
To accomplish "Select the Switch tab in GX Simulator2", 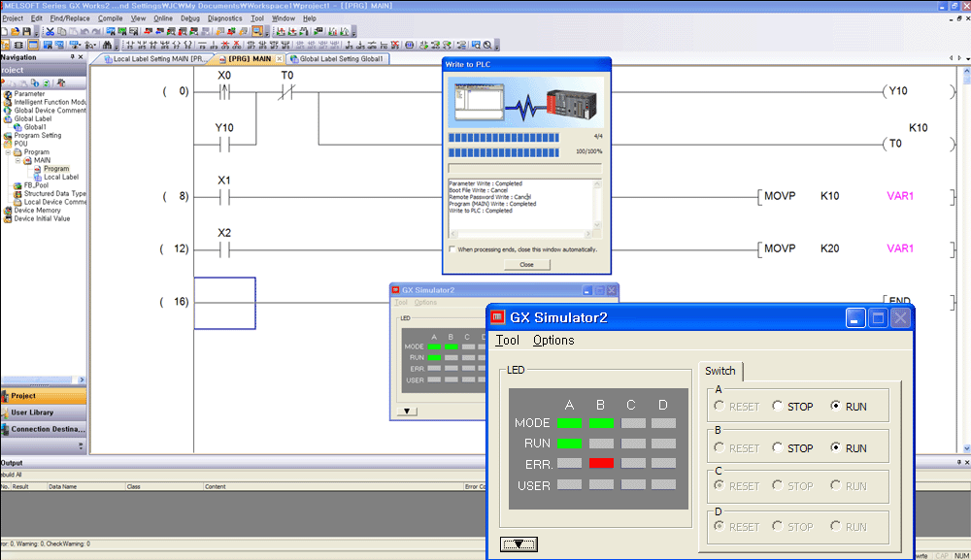I will 720,371.
